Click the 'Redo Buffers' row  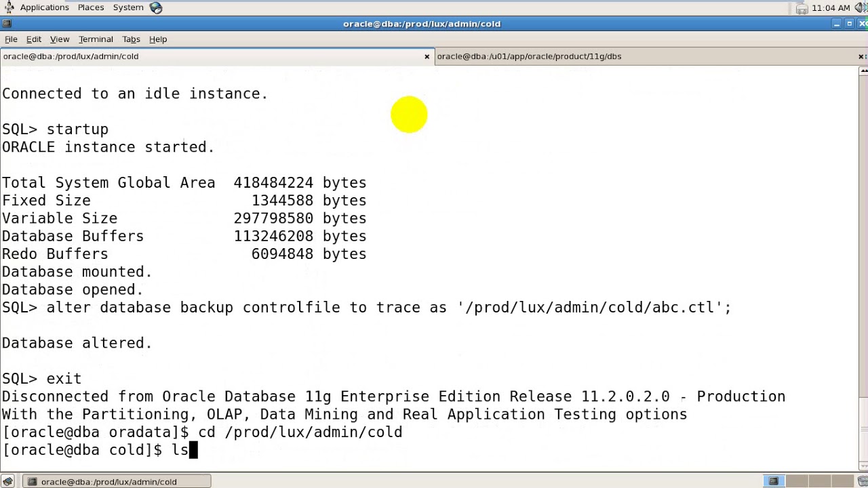coord(184,254)
